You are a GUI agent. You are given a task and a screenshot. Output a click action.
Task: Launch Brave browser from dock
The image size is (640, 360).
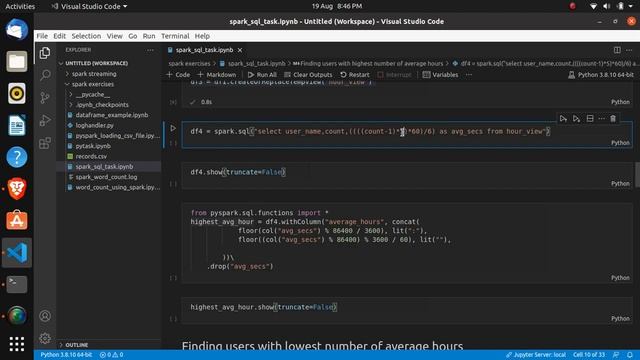pyautogui.click(x=17, y=189)
